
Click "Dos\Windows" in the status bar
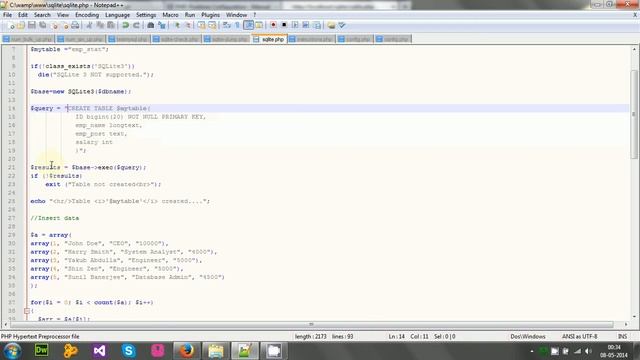point(528,337)
